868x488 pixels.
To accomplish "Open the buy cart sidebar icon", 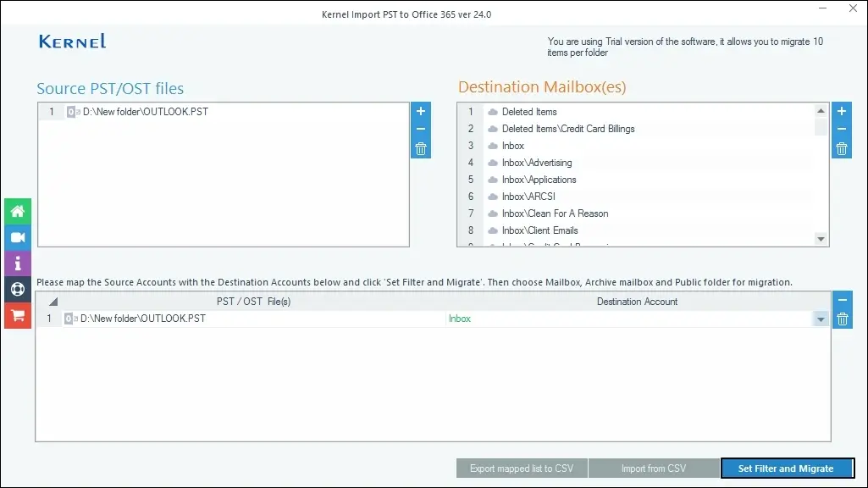I will tap(18, 316).
